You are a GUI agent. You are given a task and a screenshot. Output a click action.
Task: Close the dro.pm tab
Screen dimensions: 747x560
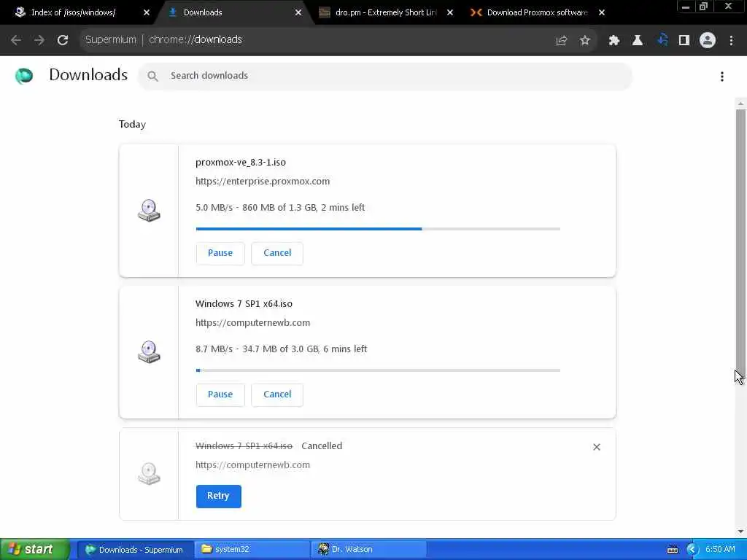pos(449,13)
